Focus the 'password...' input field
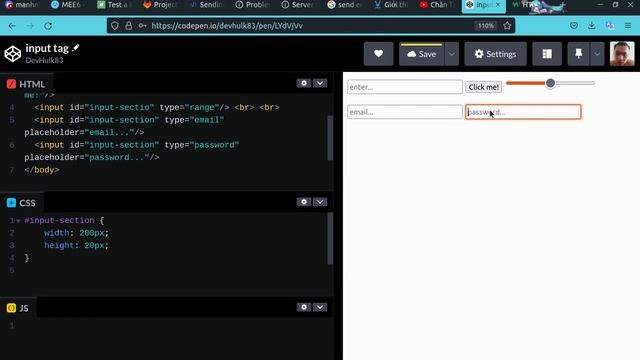 (523, 112)
